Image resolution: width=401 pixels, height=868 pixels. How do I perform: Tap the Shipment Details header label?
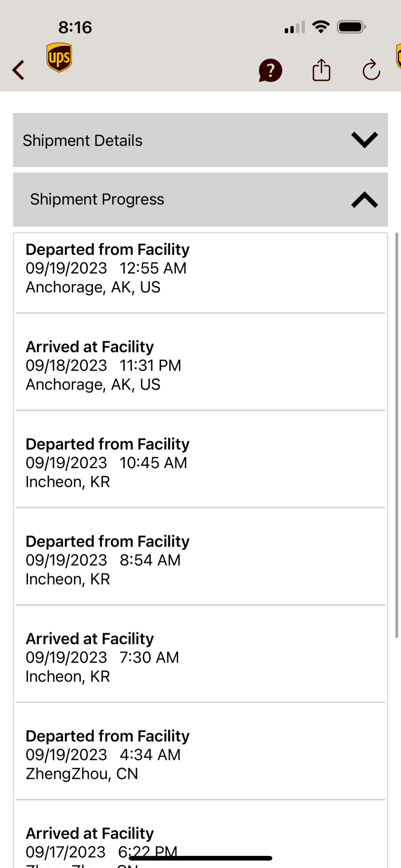(83, 141)
